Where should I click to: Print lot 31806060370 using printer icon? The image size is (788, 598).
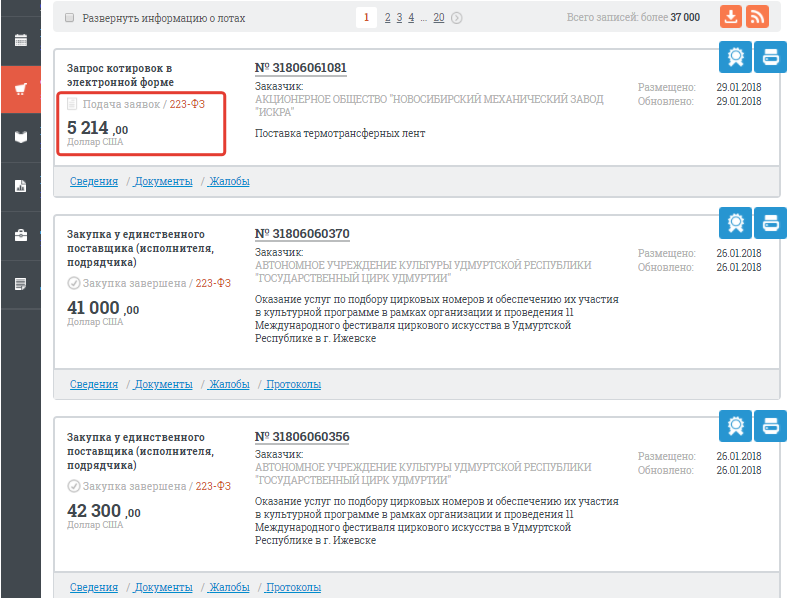[x=770, y=221]
